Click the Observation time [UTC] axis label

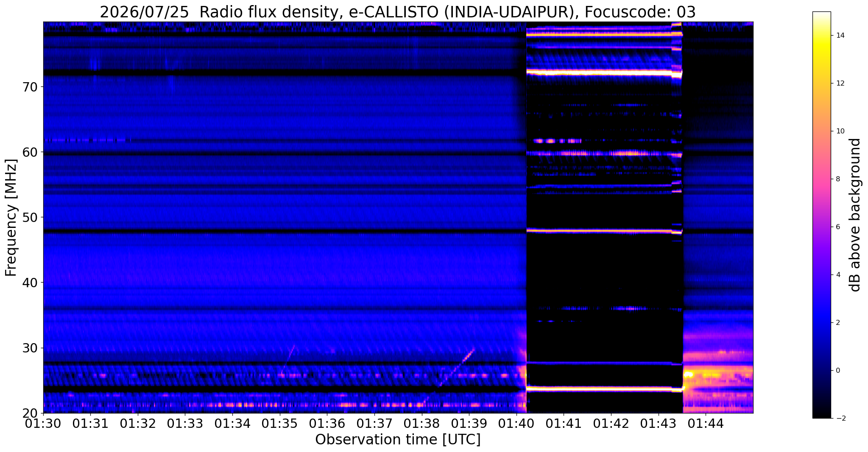[x=398, y=440]
